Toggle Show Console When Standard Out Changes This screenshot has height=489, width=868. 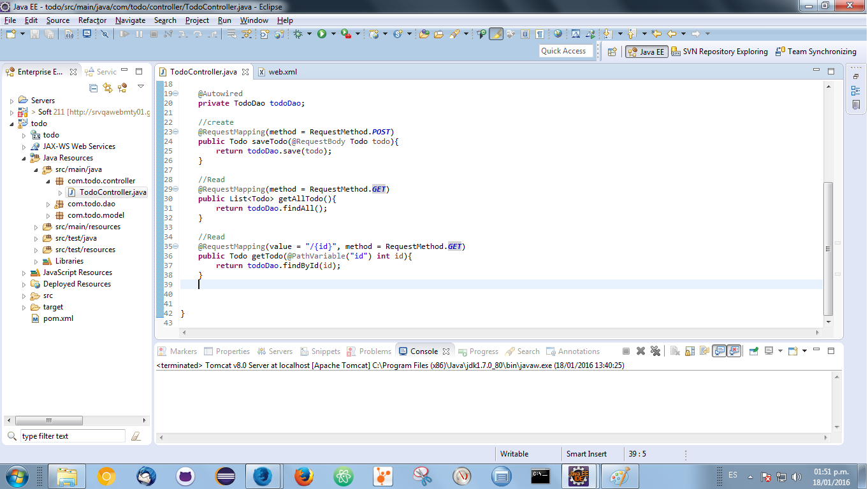(x=720, y=351)
